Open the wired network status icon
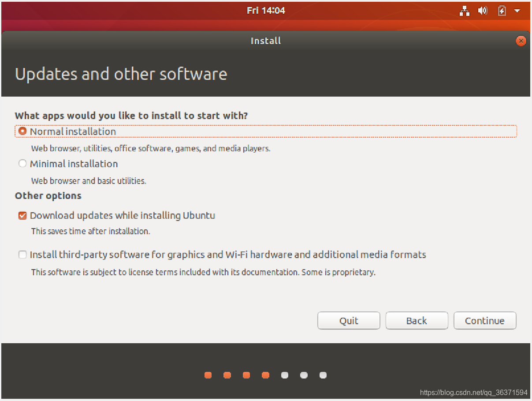Viewport: 532px width, 401px height. click(465, 11)
